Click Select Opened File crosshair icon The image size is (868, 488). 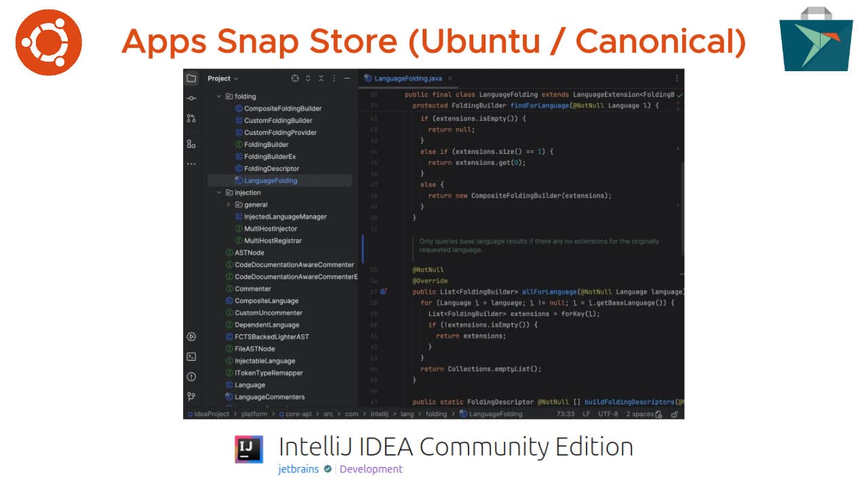295,79
